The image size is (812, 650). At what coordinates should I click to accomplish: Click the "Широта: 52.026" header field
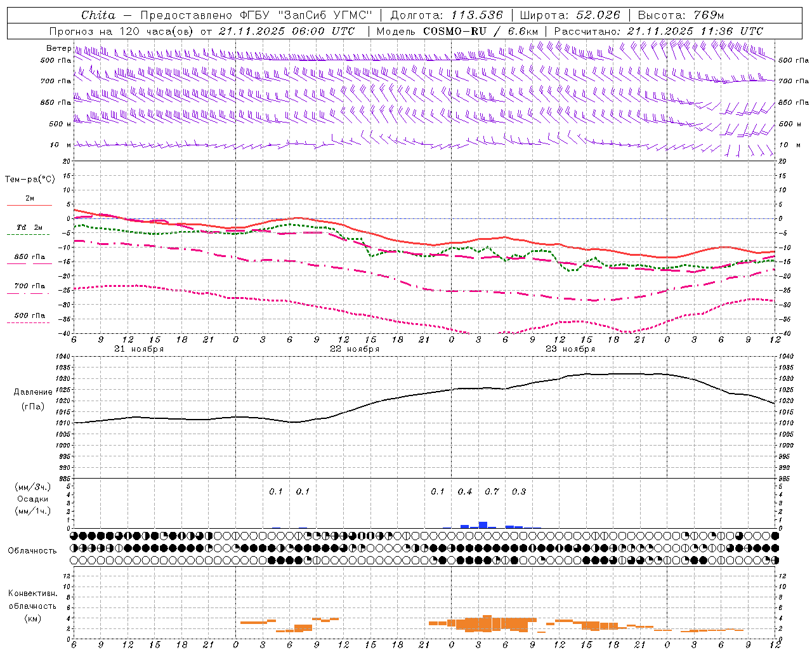[x=570, y=15]
